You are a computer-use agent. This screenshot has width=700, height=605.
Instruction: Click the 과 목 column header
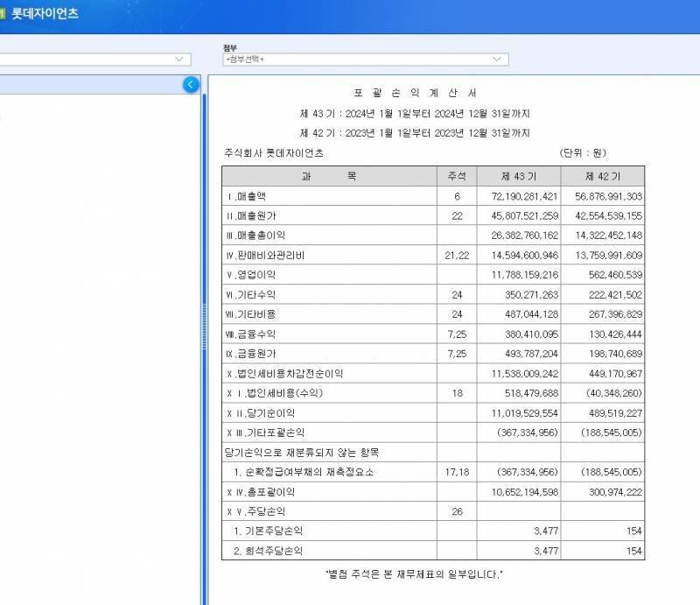329,176
